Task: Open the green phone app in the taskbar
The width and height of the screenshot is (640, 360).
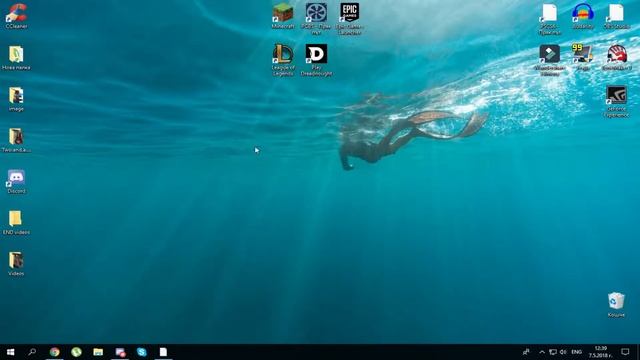Action: click(x=76, y=352)
